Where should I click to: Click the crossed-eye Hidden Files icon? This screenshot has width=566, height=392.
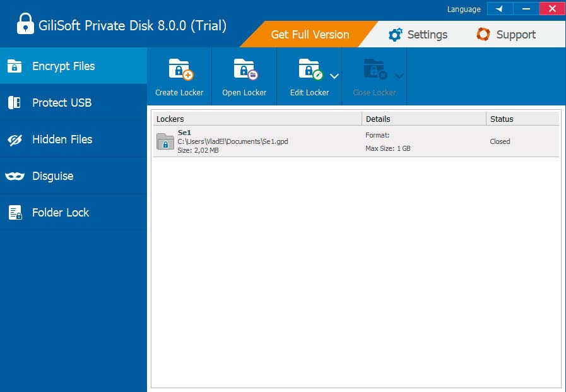pyautogui.click(x=15, y=140)
